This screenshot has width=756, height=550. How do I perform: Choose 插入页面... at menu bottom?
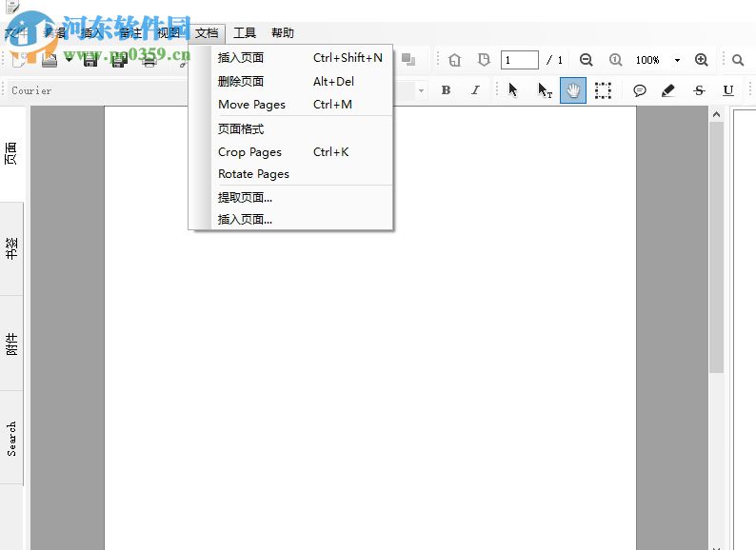click(291, 220)
